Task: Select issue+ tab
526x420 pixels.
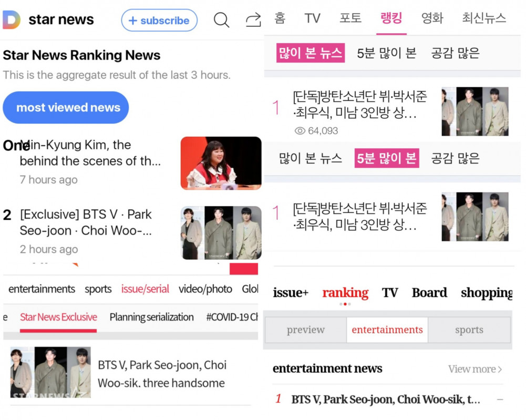Action: (291, 292)
